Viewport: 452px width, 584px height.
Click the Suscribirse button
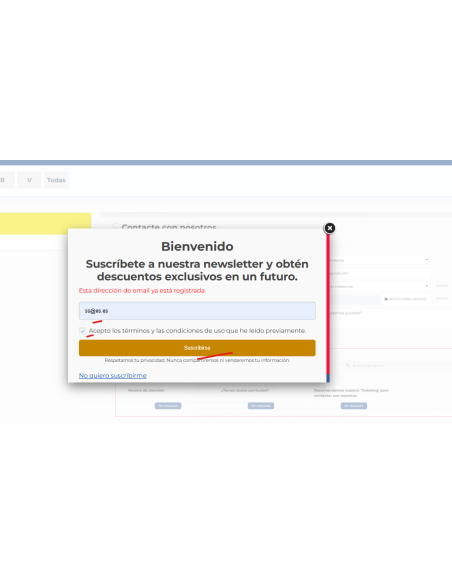pos(197,348)
